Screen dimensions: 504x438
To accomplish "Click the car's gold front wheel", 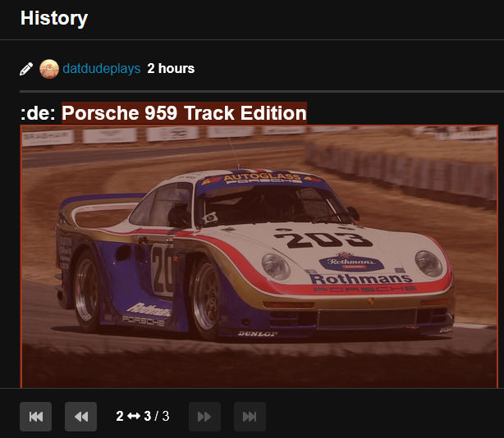I will pos(204,300).
